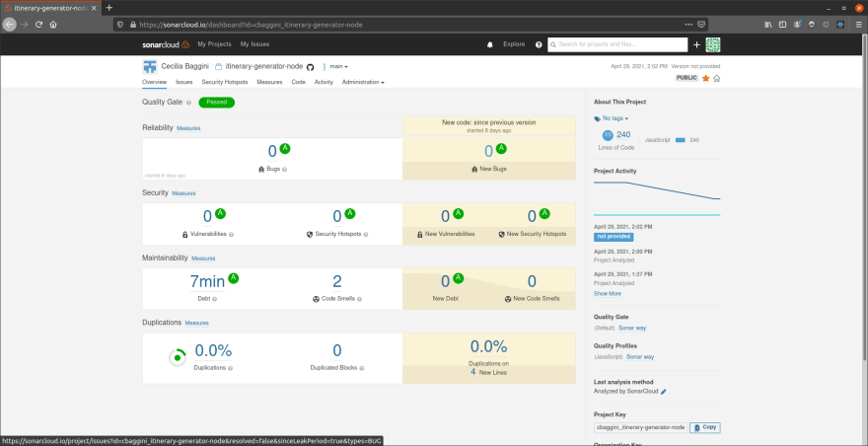Click the 4 New Lines count
This screenshot has height=446, width=868.
[473, 372]
